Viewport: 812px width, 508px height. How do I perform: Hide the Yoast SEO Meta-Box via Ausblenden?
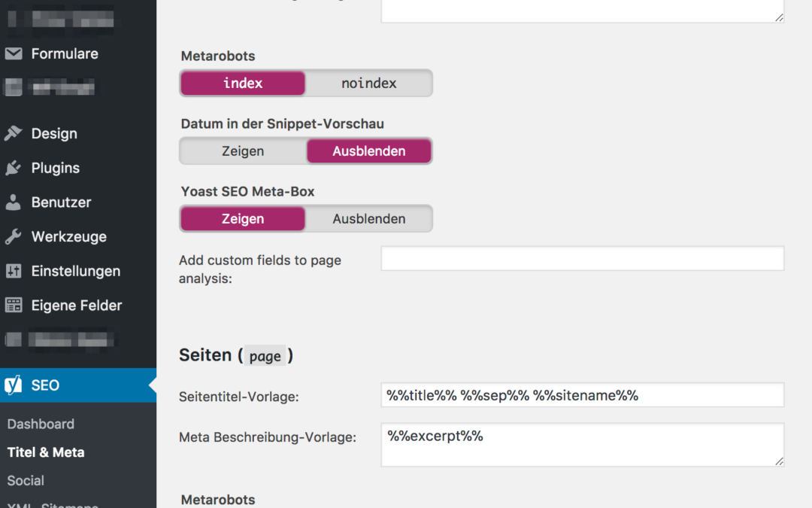368,219
